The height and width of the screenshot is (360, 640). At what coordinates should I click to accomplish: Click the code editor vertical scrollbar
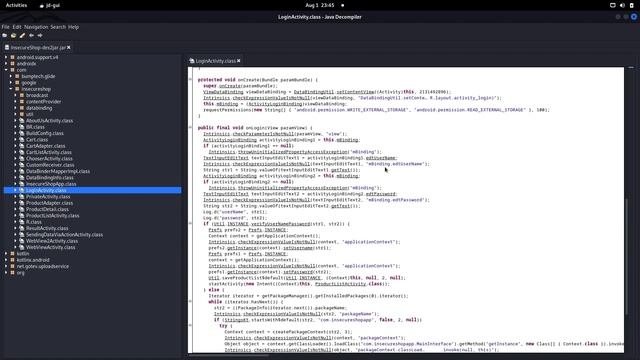[627, 256]
